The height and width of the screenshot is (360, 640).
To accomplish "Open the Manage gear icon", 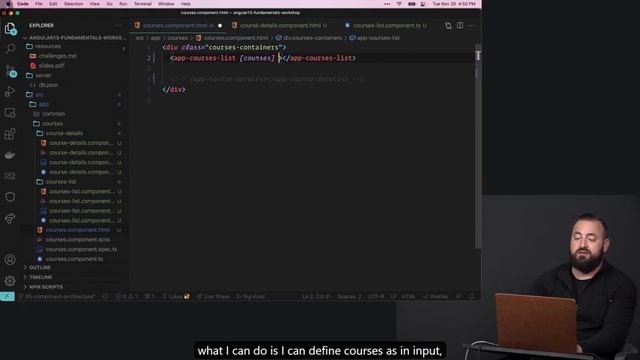I will [x=10, y=280].
